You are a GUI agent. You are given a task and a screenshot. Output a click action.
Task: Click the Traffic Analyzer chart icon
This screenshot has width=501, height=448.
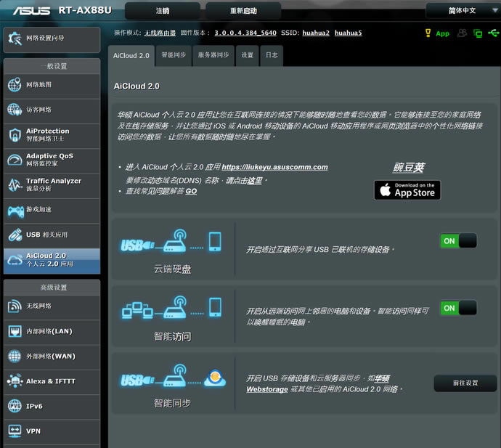[x=15, y=185]
